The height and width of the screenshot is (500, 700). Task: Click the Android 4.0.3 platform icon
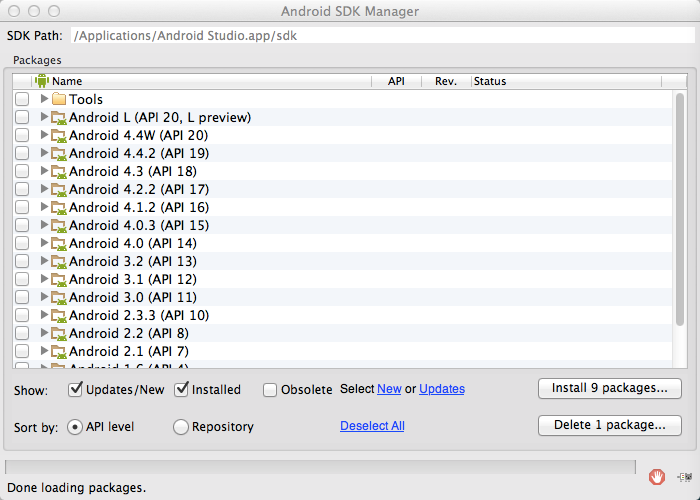(59, 225)
